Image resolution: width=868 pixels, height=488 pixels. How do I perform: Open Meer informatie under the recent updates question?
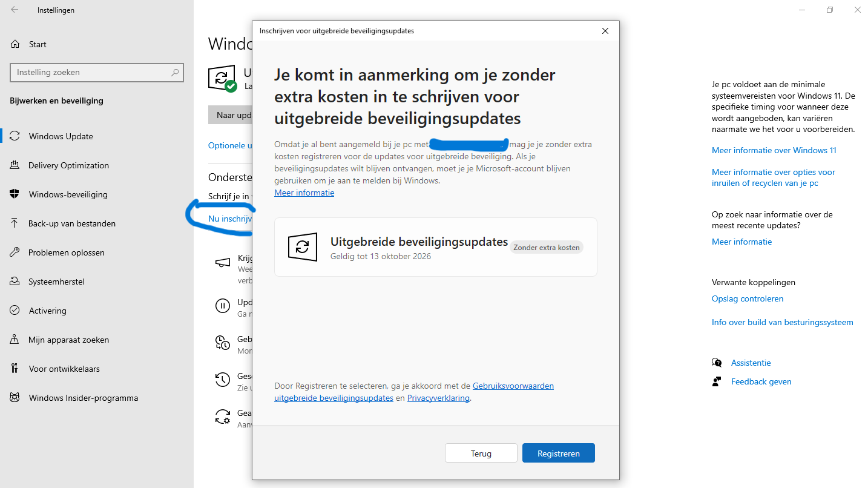pos(742,242)
